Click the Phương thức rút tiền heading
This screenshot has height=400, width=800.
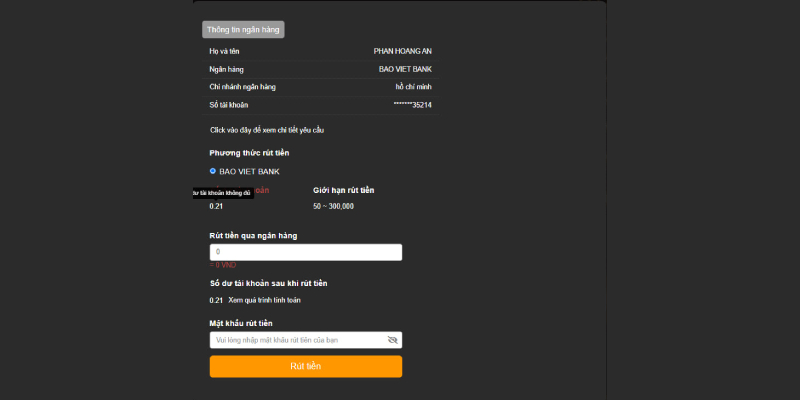[x=249, y=153]
